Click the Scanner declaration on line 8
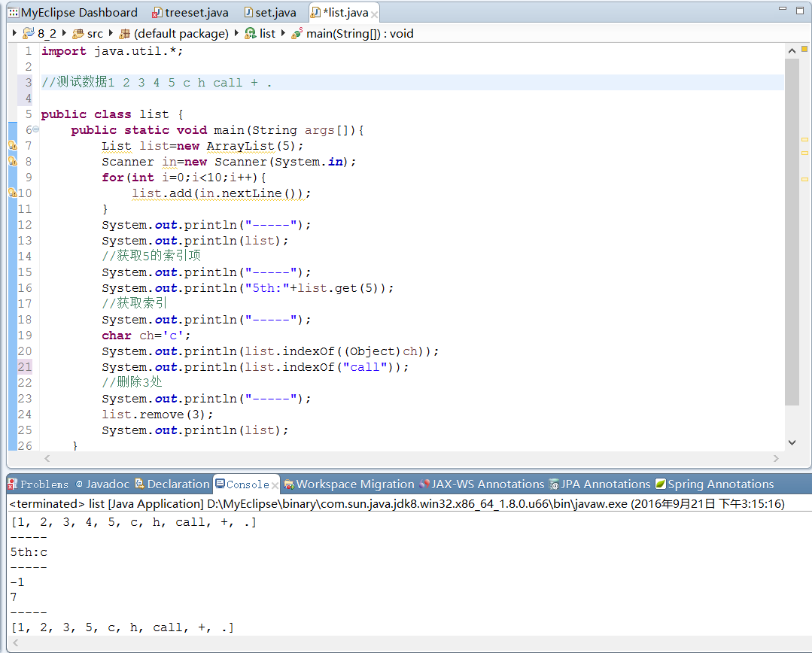Viewport: 812px width, 653px height. tap(229, 162)
